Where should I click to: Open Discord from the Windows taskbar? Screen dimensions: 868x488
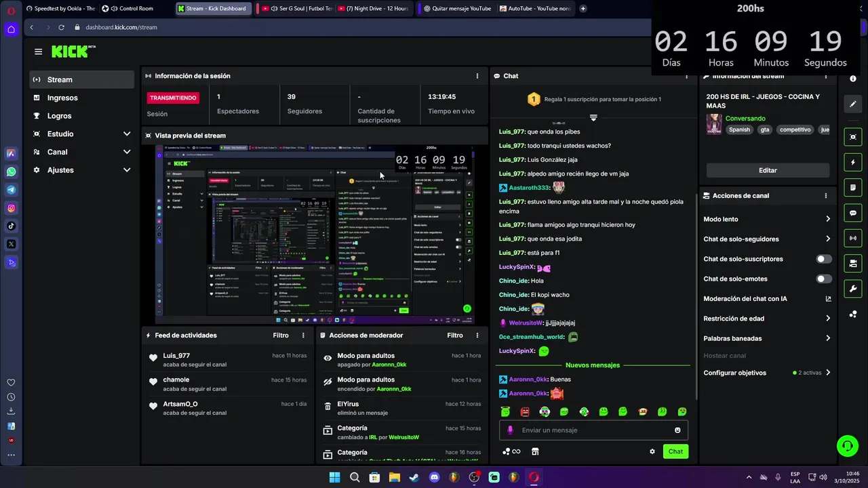click(434, 477)
